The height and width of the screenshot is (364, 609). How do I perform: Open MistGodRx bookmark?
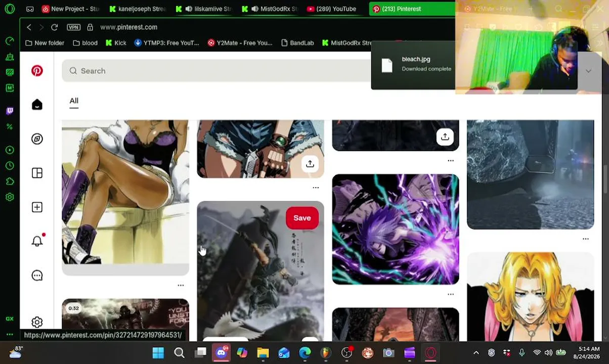(x=346, y=43)
